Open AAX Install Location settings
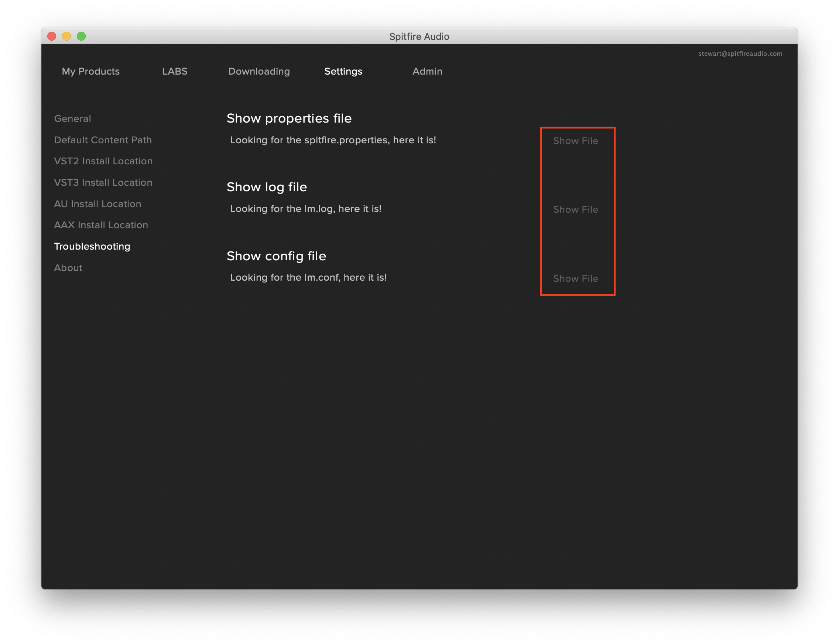Viewport: 839px width, 644px height. pyautogui.click(x=101, y=225)
